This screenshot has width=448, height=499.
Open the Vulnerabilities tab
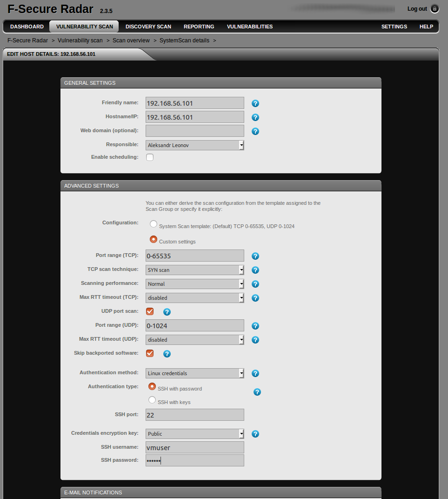click(x=250, y=27)
